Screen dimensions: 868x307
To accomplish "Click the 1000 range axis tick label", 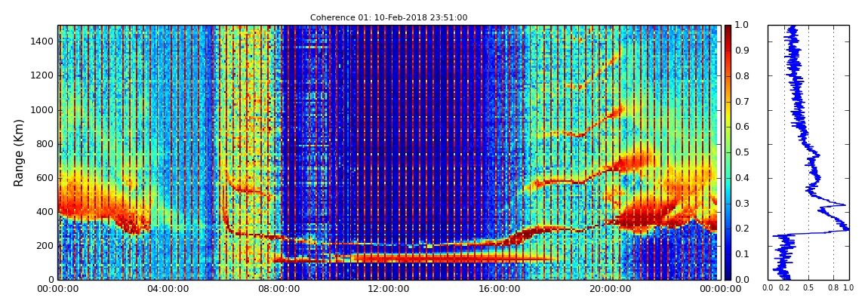I will [43, 109].
